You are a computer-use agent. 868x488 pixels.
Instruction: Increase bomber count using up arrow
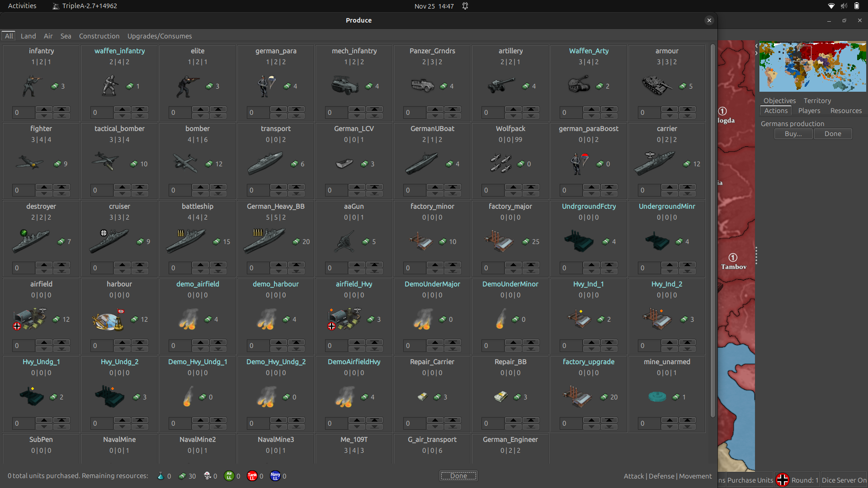pos(200,188)
